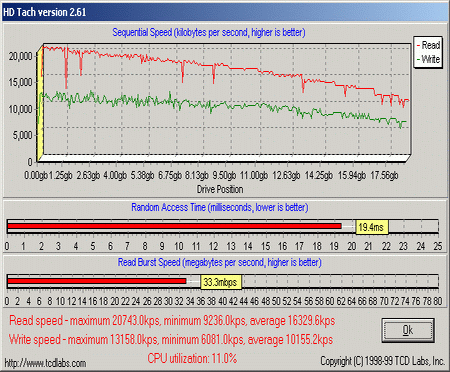The image size is (450, 372).
Task: Click the 19.4ms access time value label
Action: (x=371, y=227)
